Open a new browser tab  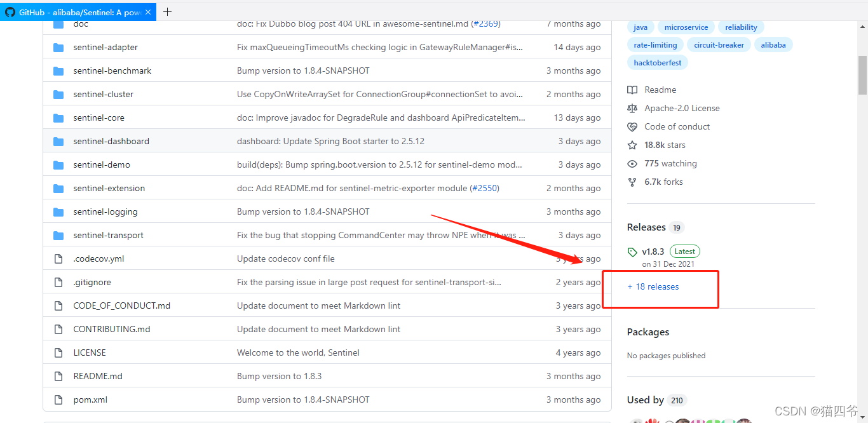pyautogui.click(x=167, y=11)
